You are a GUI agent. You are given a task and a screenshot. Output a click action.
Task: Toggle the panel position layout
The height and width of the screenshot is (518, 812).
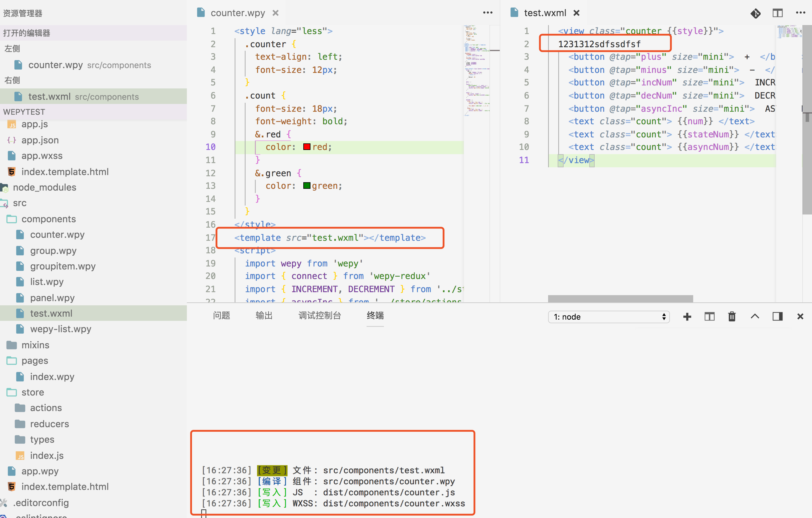778,317
